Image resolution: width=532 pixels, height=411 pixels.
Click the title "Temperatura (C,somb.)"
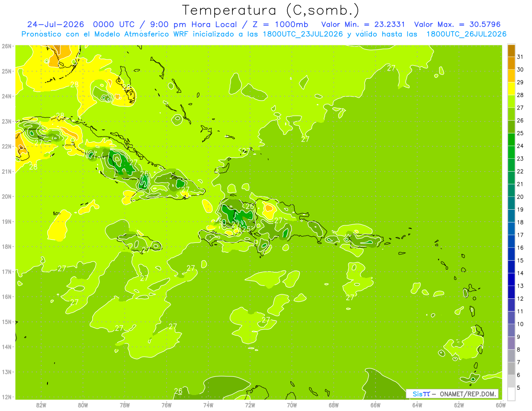[x=271, y=10]
